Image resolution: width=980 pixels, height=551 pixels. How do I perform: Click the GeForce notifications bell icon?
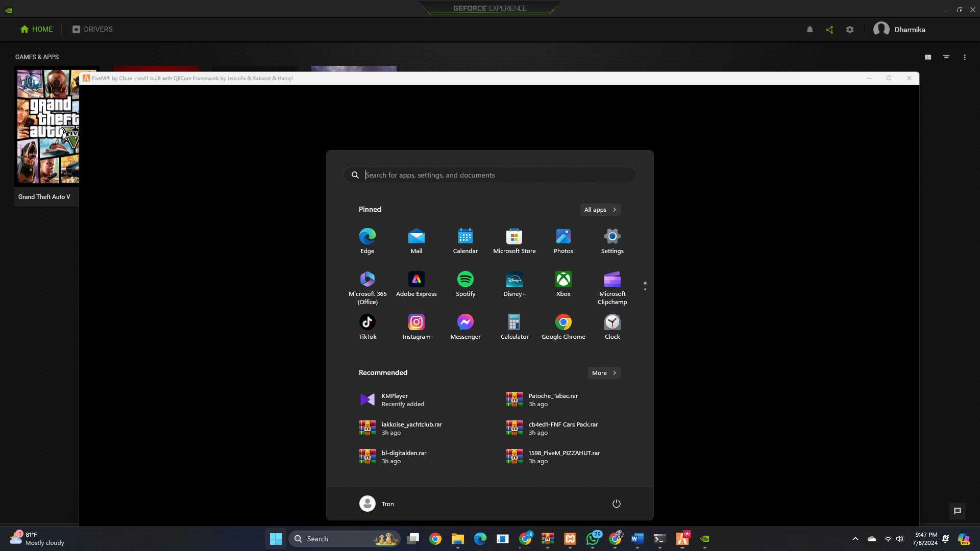point(810,30)
